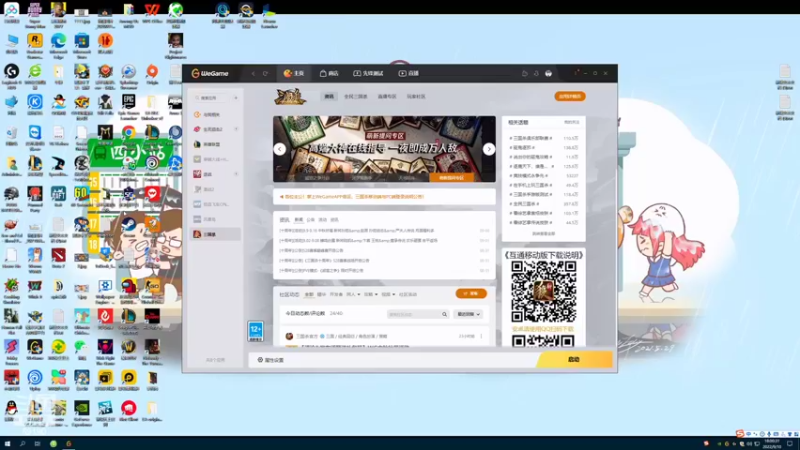This screenshot has width=800, height=450.
Task: Click the orange button at top right of page
Action: pyautogui.click(x=570, y=96)
